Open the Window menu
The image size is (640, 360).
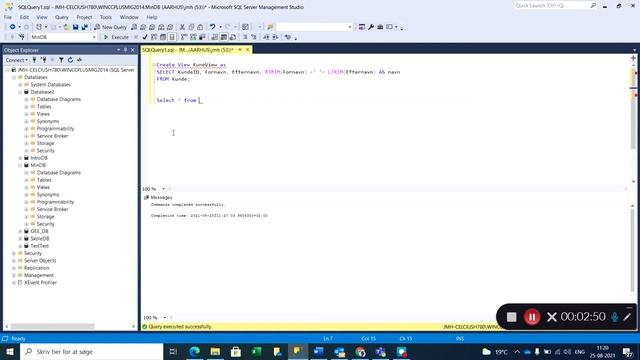[x=129, y=17]
